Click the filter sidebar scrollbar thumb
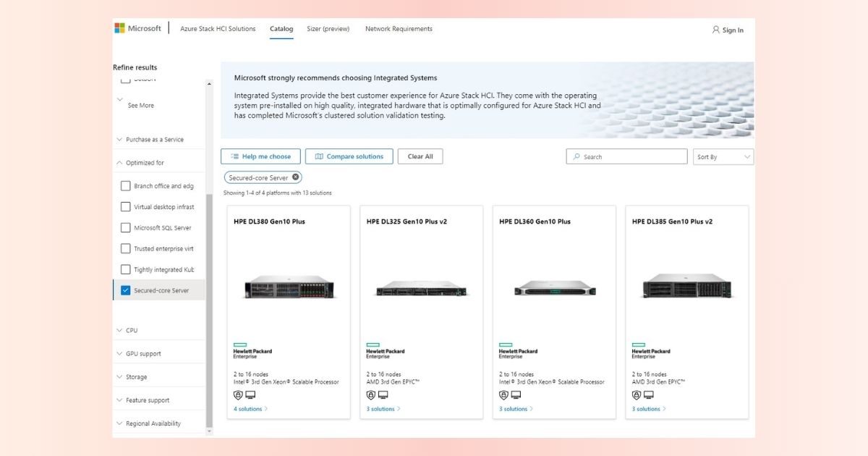Image resolution: width=868 pixels, height=456 pixels. (x=210, y=310)
